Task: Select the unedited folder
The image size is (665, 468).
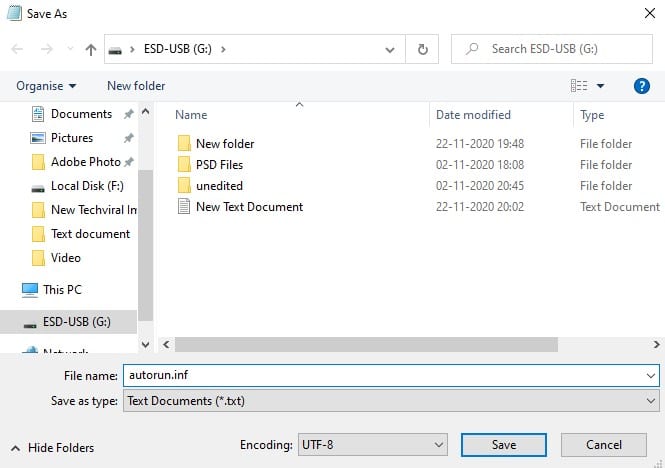Action: pos(219,186)
